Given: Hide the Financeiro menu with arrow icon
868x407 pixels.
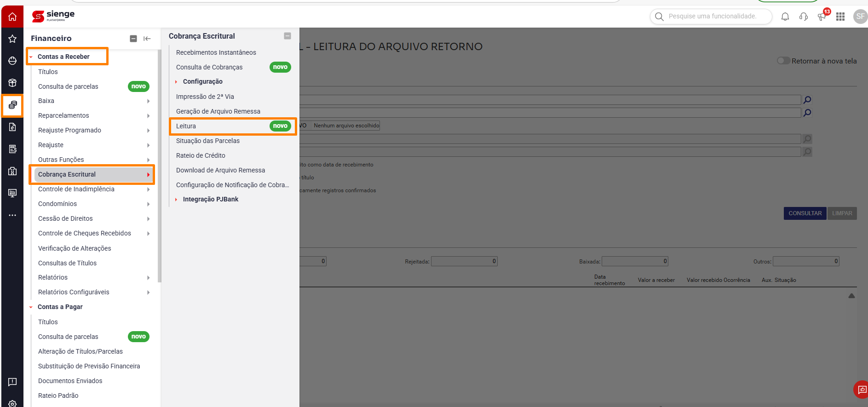Looking at the screenshot, I should pos(147,39).
